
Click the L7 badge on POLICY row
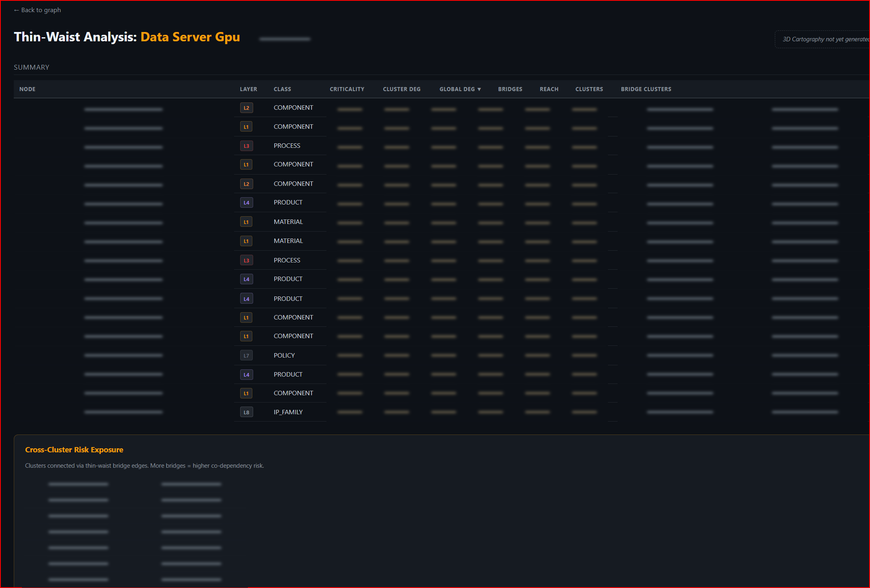pyautogui.click(x=246, y=356)
